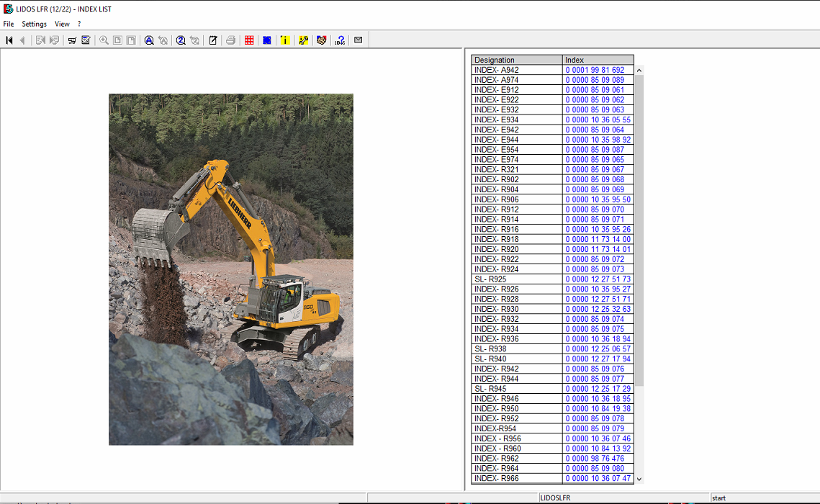Image resolution: width=820 pixels, height=504 pixels.
Task: Click the printer icon
Action: coord(230,40)
